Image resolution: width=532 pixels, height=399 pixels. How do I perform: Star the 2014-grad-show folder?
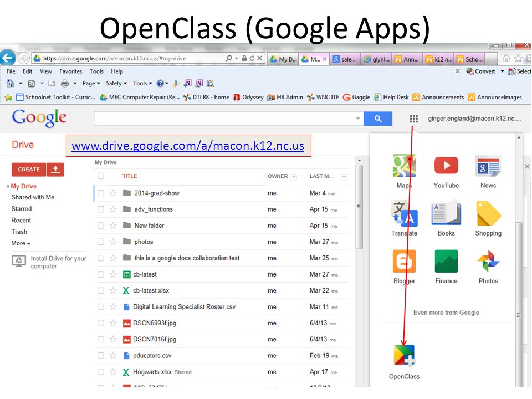[x=113, y=193]
